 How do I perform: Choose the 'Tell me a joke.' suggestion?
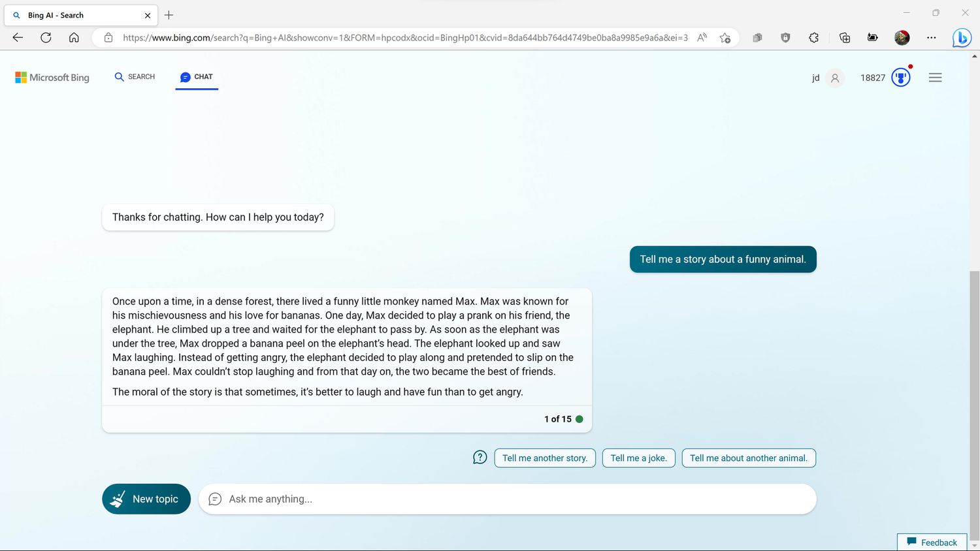[x=638, y=458]
